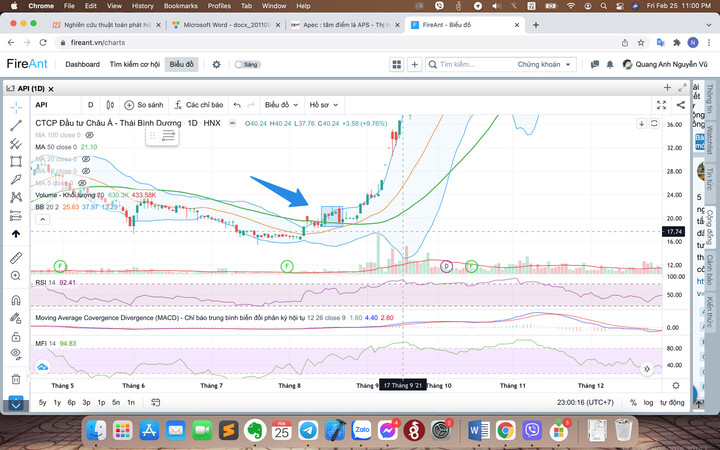Select the trend line drawing tool
Viewport: 720px width, 450px height.
pyautogui.click(x=16, y=125)
